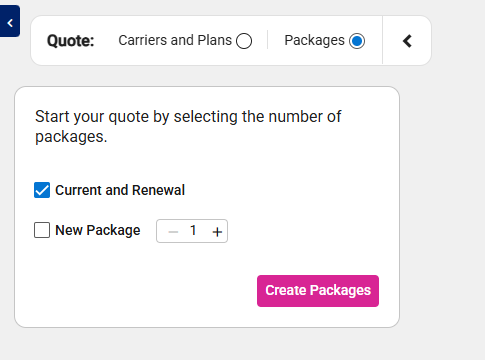Click the Start your quote instruction text
Image resolution: width=485 pixels, height=360 pixels.
click(188, 126)
